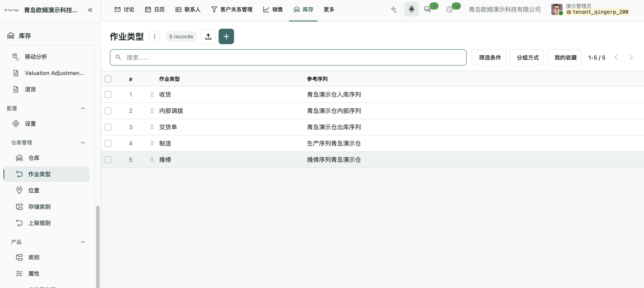Screen dimensions: 644x288
Task: Click the 青岛欧姆演示科技有限公司 company switcher
Action: click(x=505, y=9)
